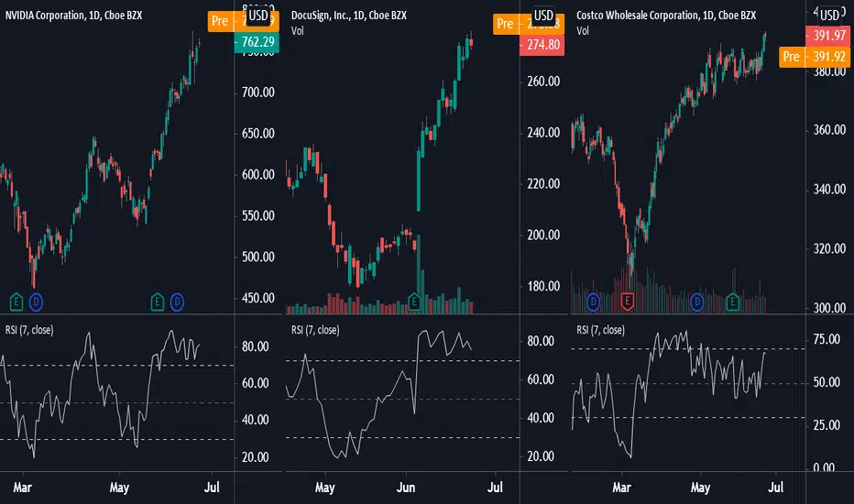Select the Vol indicator label on Costco chart

(583, 31)
